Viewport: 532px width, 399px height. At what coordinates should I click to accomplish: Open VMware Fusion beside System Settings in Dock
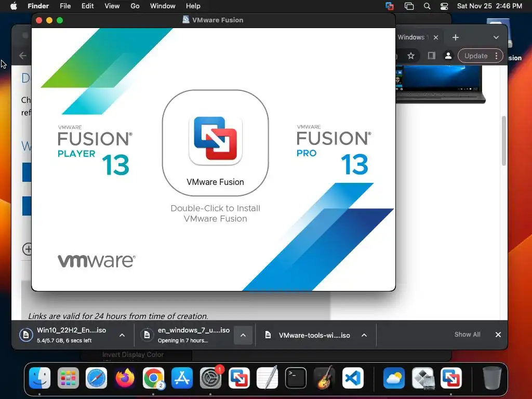[239, 378]
